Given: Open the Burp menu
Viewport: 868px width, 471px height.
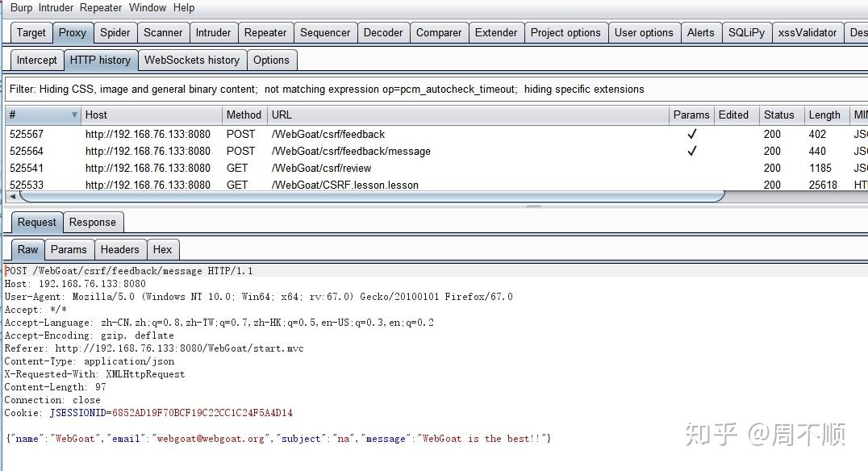Looking at the screenshot, I should click(21, 7).
